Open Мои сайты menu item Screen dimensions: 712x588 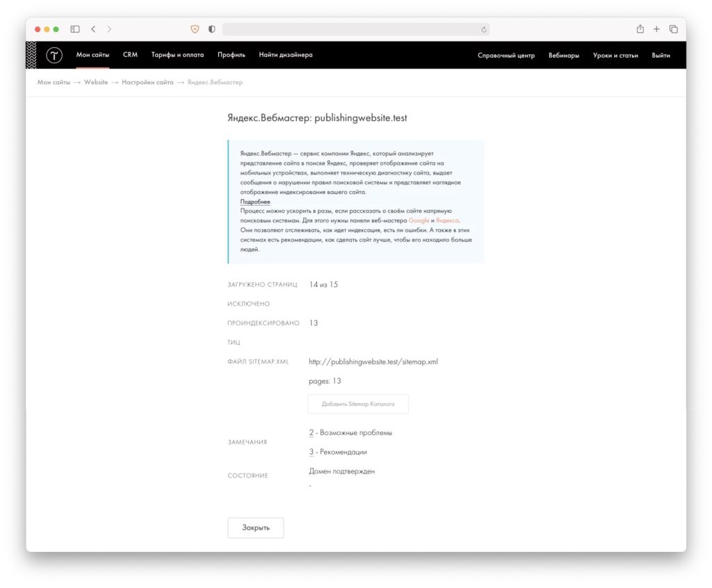click(x=92, y=55)
